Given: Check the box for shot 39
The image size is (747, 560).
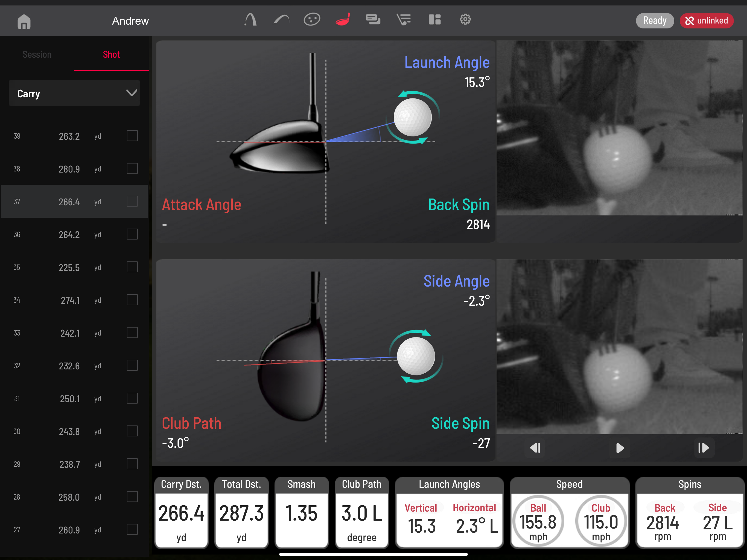Looking at the screenshot, I should 132,136.
